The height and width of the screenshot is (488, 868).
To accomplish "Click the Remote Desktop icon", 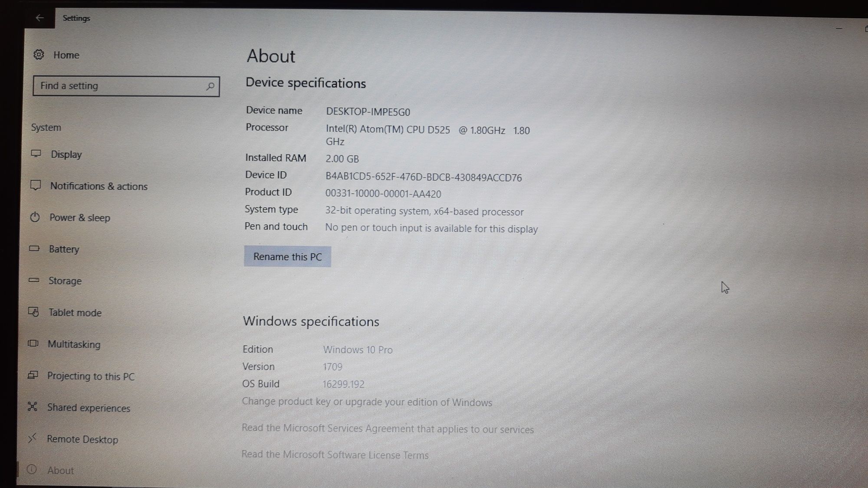I will click(32, 438).
